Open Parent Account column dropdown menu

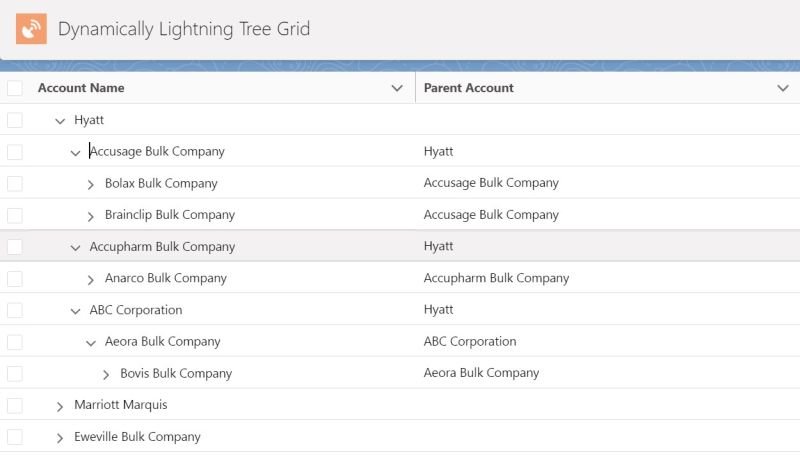click(x=783, y=88)
